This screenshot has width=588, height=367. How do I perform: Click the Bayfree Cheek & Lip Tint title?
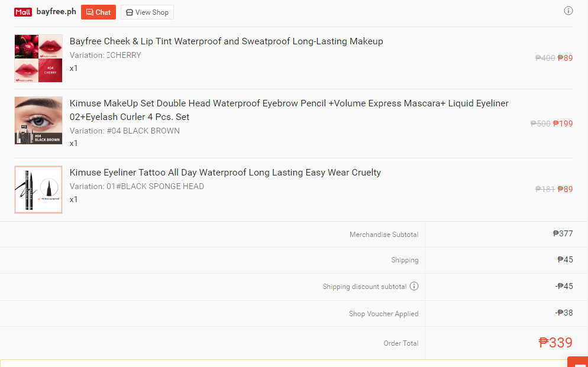click(x=226, y=41)
